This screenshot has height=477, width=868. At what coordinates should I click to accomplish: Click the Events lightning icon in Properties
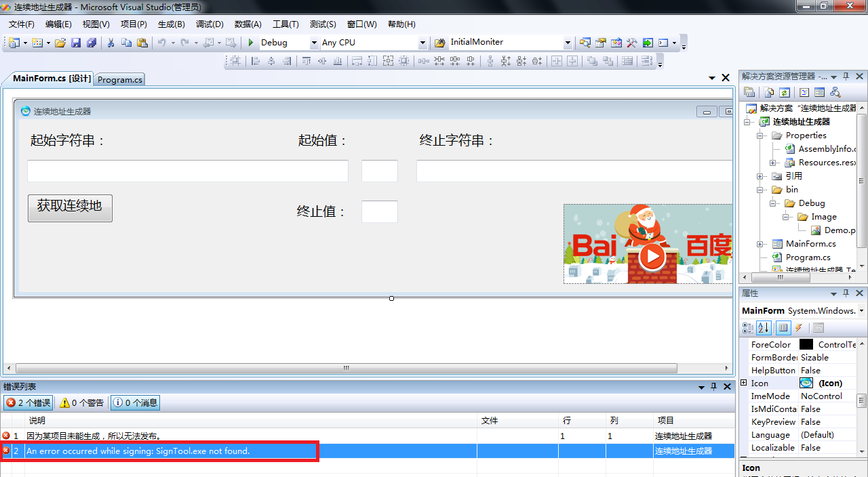[x=799, y=328]
